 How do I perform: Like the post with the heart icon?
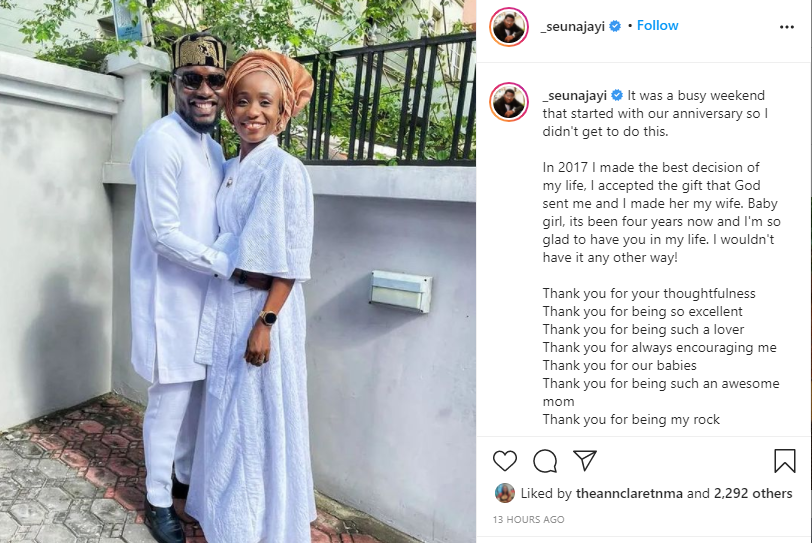pos(505,461)
